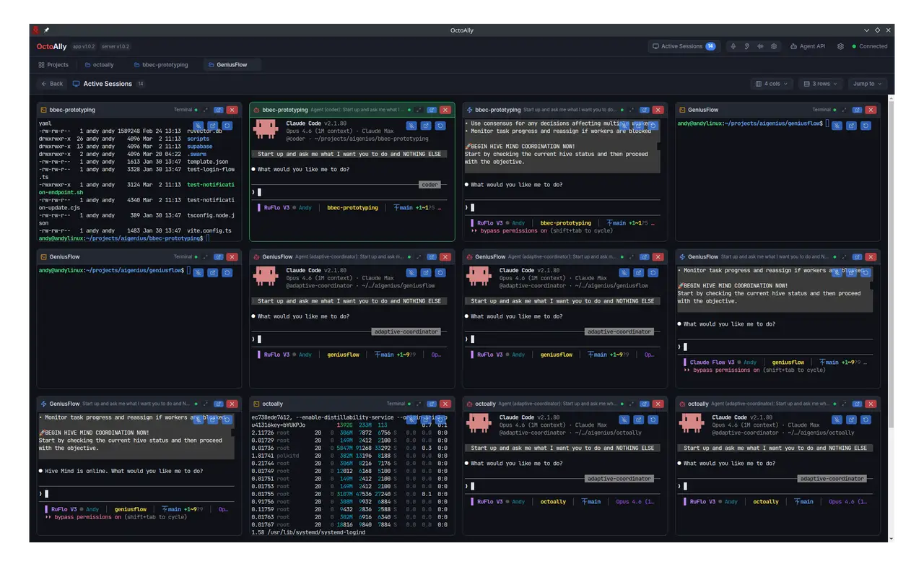Click 'test-login-flow' filename in bbec terminal listing
The image size is (924, 577).
pyautogui.click(x=211, y=170)
